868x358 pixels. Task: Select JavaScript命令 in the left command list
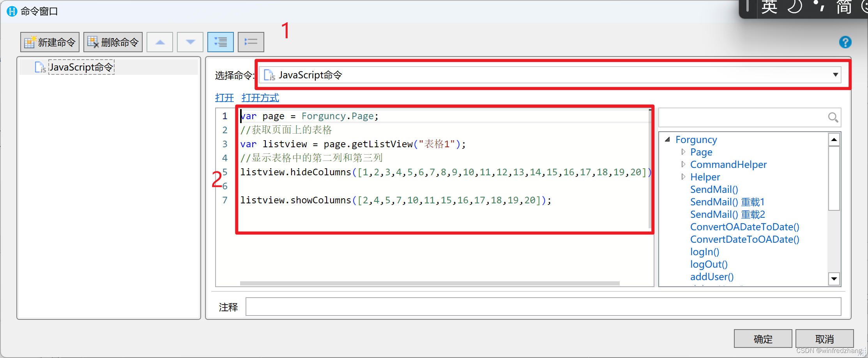click(x=81, y=67)
